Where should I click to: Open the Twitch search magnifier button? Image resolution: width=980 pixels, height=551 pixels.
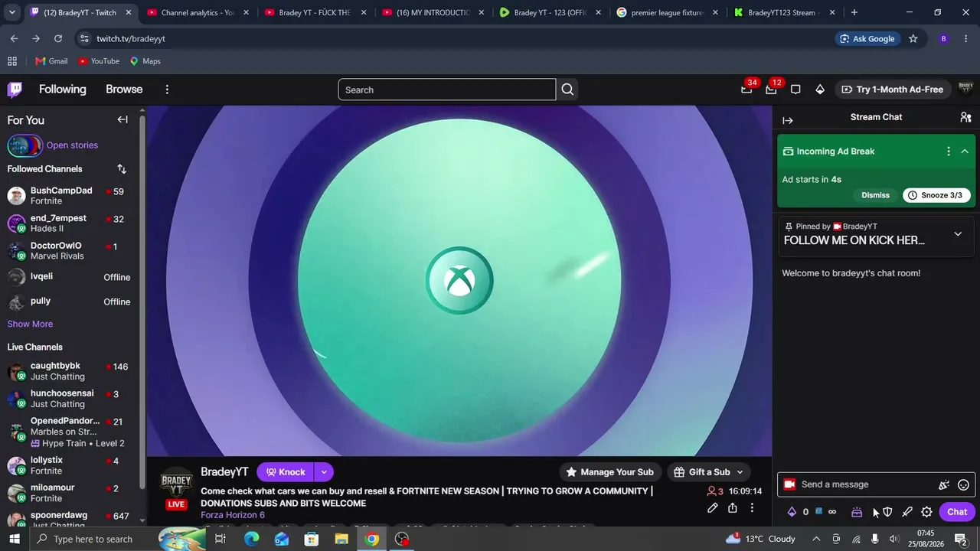(x=567, y=90)
